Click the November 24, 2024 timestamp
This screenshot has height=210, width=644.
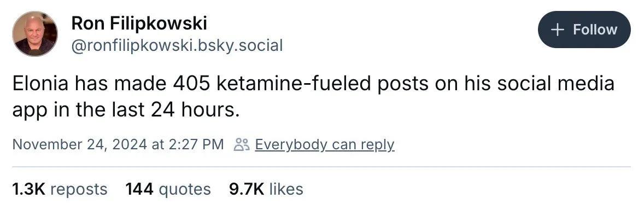118,145
